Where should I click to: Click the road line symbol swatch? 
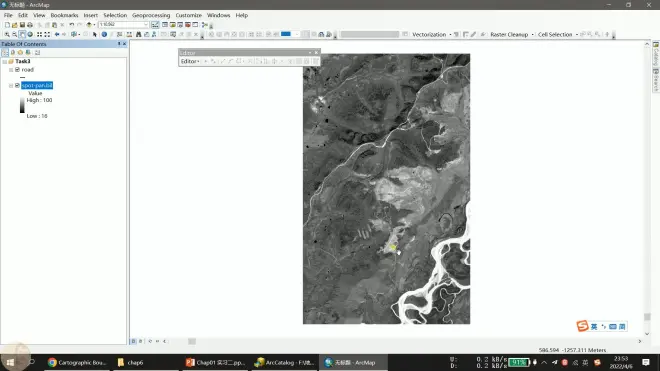click(23, 77)
